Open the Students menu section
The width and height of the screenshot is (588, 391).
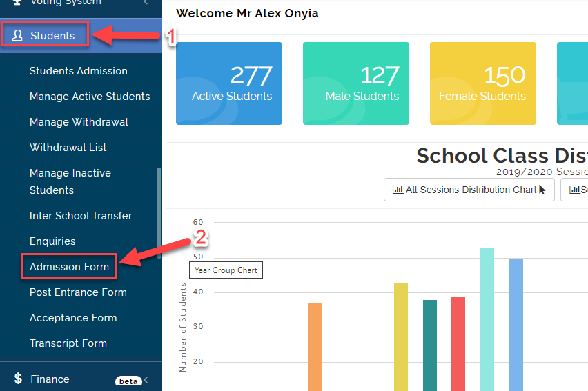coord(81,35)
